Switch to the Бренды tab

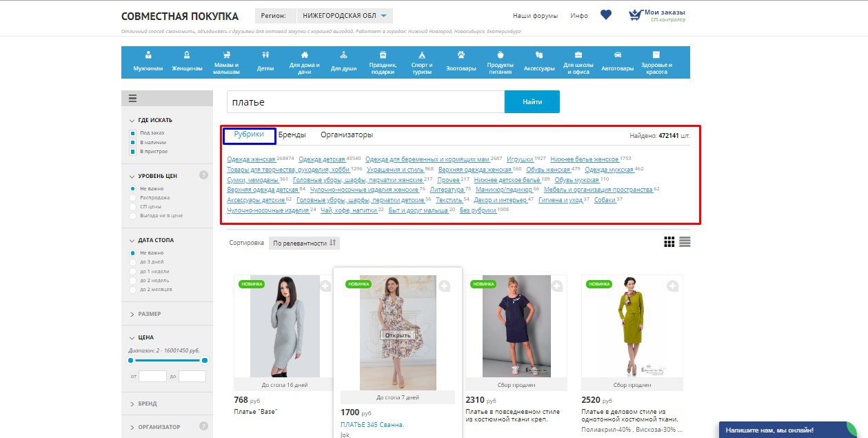tap(292, 135)
